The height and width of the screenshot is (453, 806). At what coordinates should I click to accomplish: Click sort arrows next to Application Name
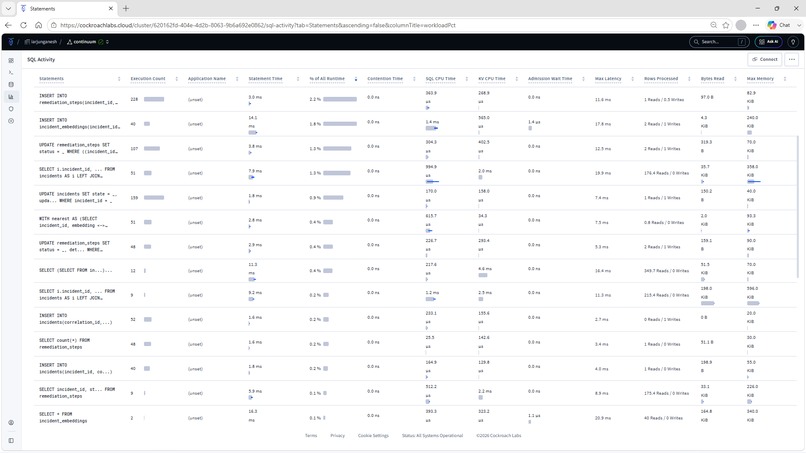(x=237, y=79)
